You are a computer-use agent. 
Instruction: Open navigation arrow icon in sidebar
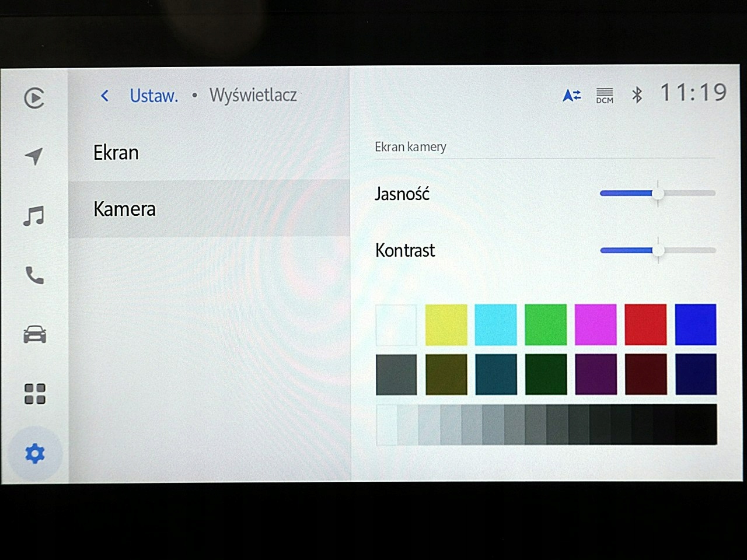[x=34, y=156]
